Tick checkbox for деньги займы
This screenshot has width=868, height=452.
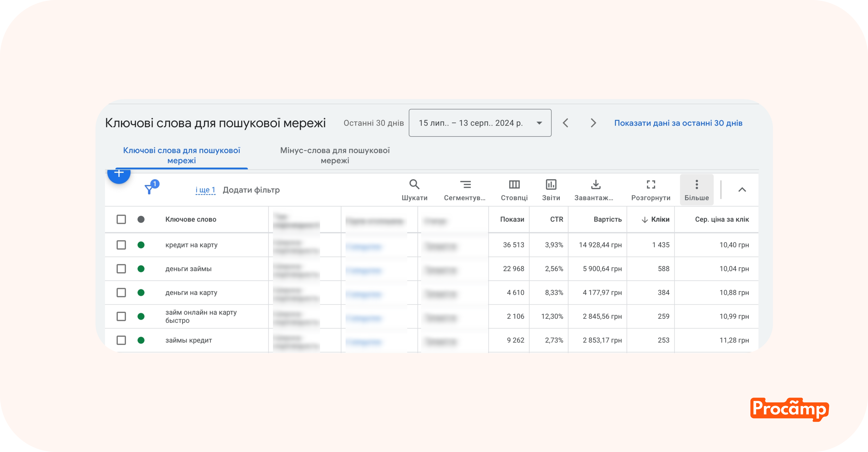pyautogui.click(x=121, y=269)
